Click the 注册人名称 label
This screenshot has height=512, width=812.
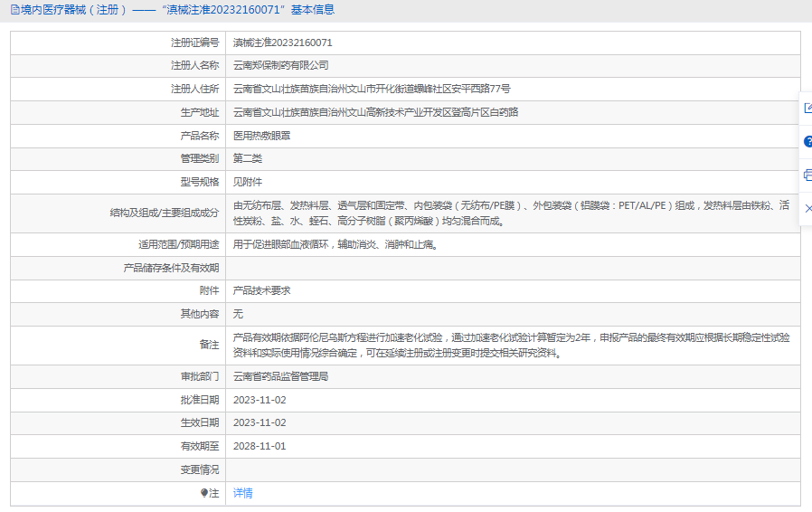pyautogui.click(x=194, y=65)
